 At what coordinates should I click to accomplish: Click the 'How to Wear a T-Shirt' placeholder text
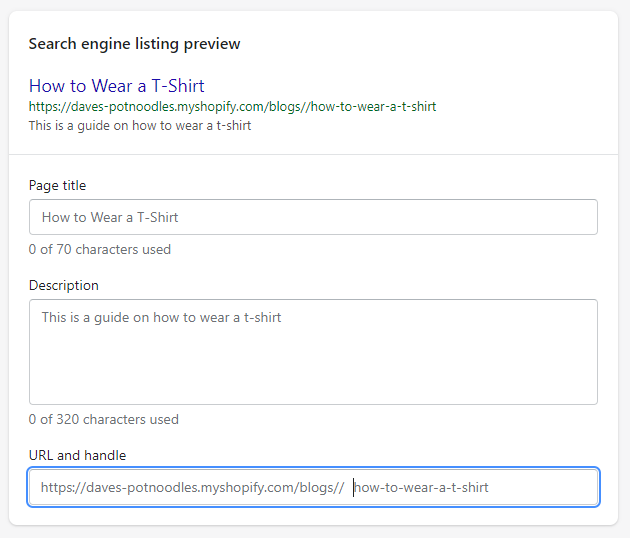pyautogui.click(x=110, y=217)
